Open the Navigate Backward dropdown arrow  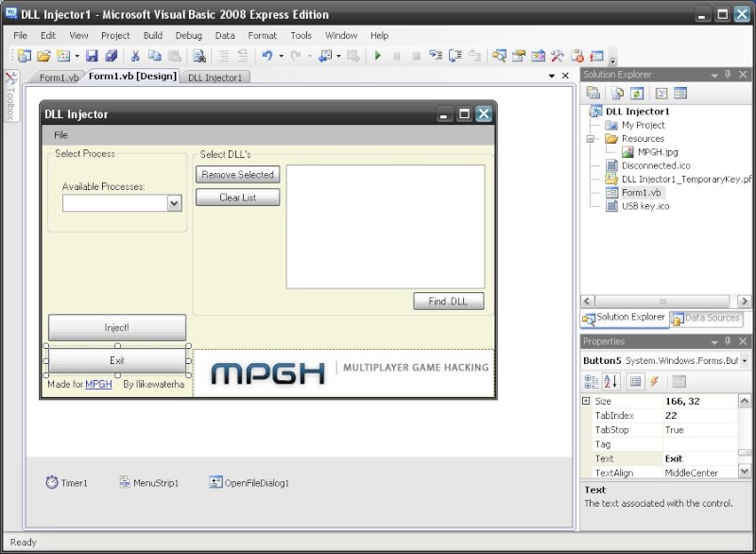(339, 57)
